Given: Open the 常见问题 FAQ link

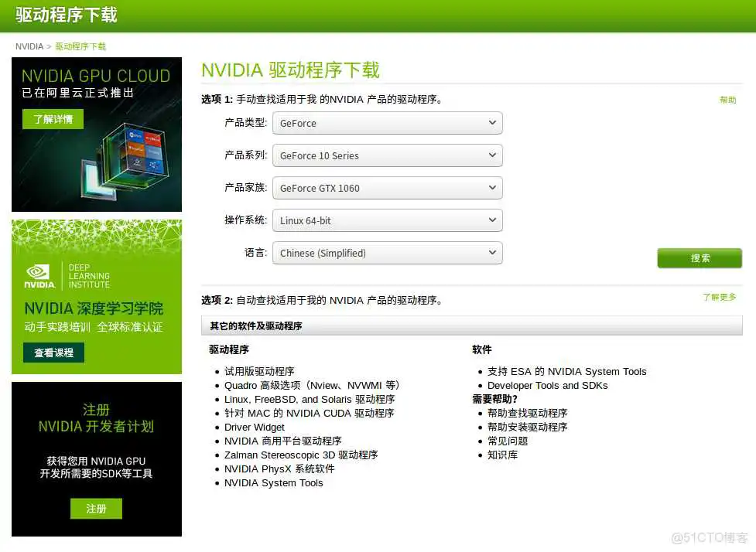Looking at the screenshot, I should coord(508,441).
